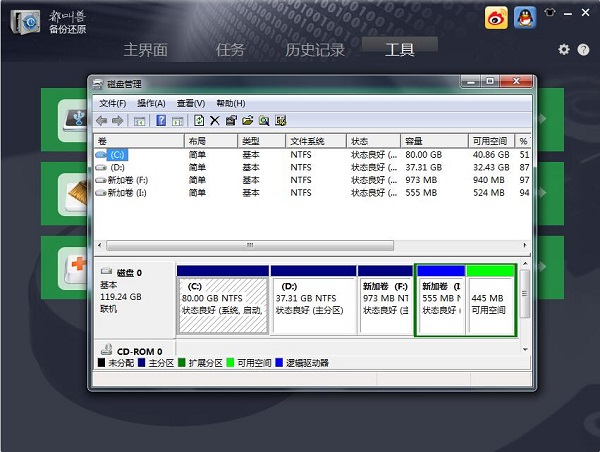Click the cleaning broom tool icon behind dialog
Image resolution: width=600 pixels, height=452 pixels.
[x=73, y=194]
